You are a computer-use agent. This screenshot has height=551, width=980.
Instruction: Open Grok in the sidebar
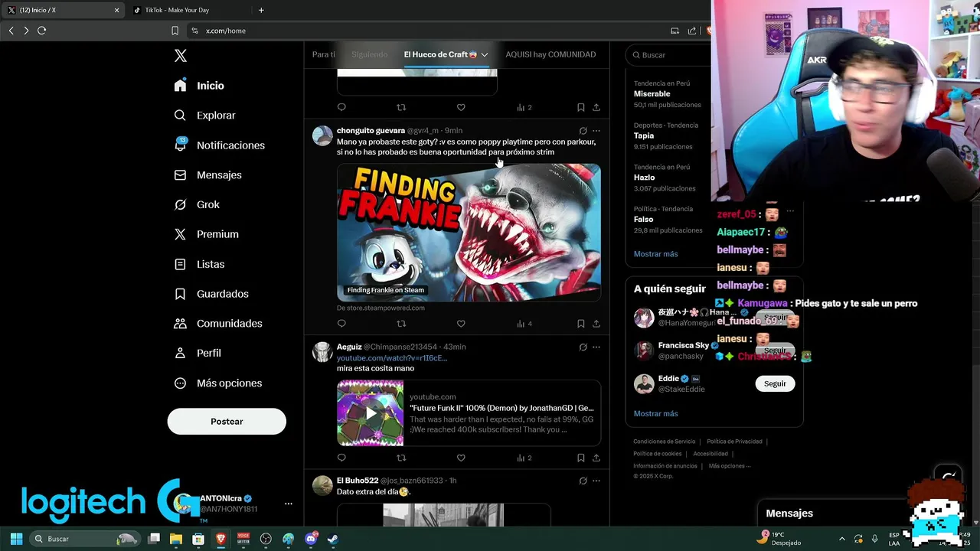[x=197, y=204]
